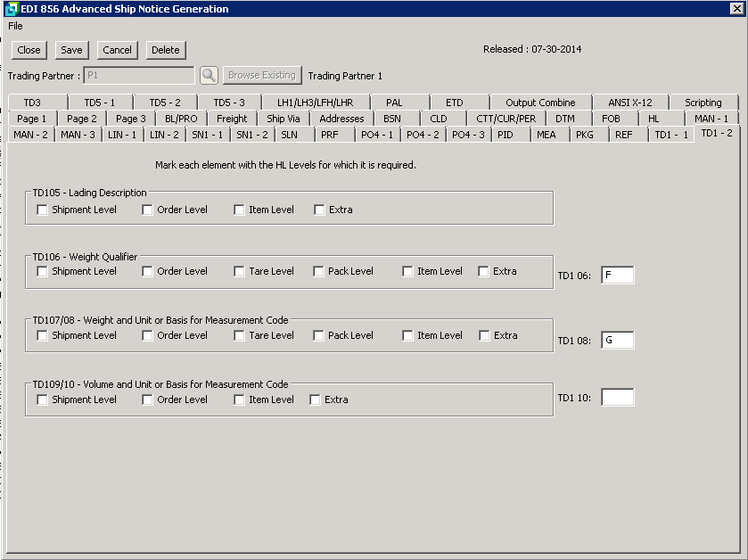Click the application icon in the title bar
Image resolution: width=748 pixels, height=560 pixels.
click(x=10, y=9)
